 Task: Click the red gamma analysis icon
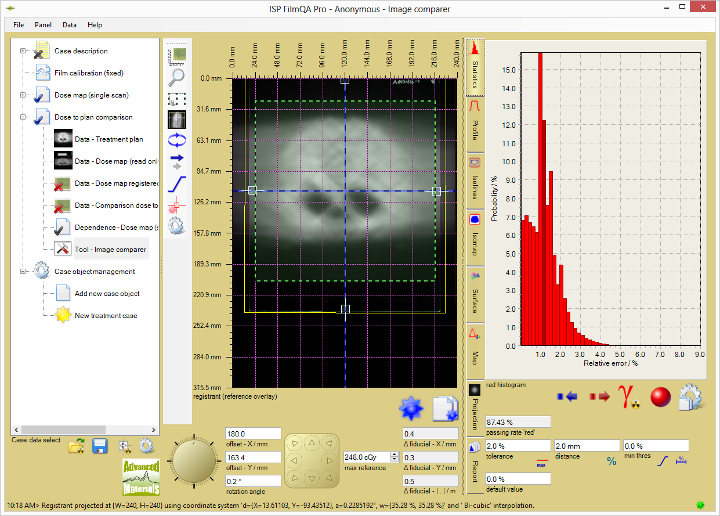tap(629, 397)
